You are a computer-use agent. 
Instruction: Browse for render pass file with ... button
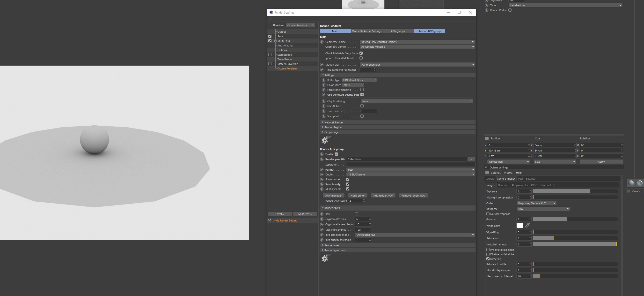[x=471, y=159]
